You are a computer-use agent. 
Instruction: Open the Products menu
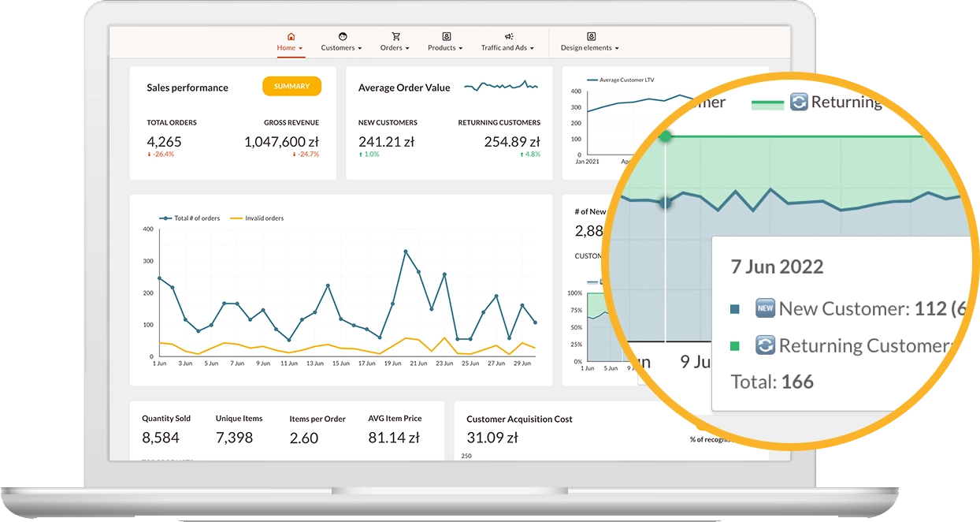pyautogui.click(x=446, y=48)
